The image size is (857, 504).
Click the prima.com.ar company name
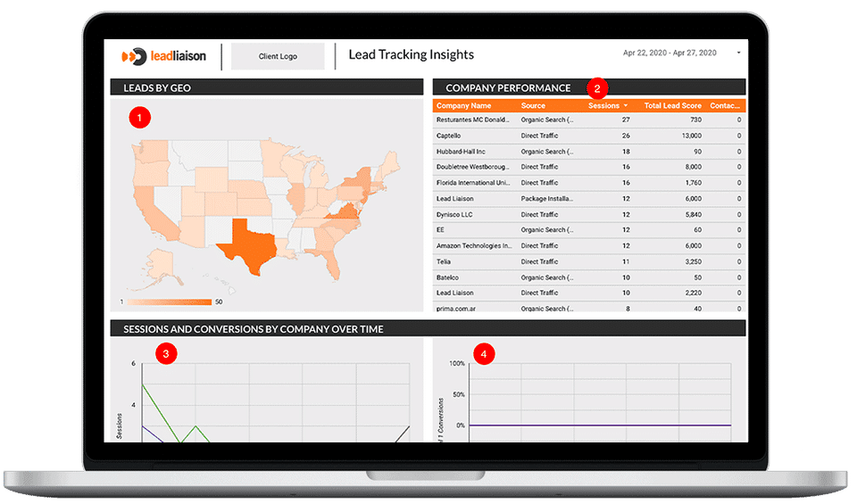(x=456, y=309)
